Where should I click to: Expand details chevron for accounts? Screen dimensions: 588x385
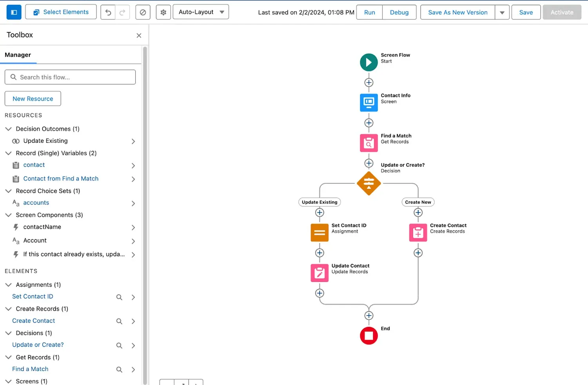point(133,203)
